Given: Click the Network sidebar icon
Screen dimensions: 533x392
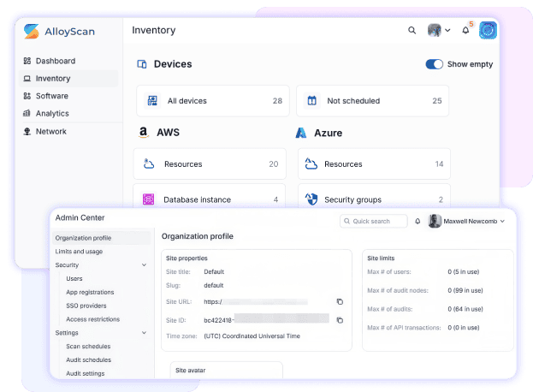Looking at the screenshot, I should click(x=27, y=131).
